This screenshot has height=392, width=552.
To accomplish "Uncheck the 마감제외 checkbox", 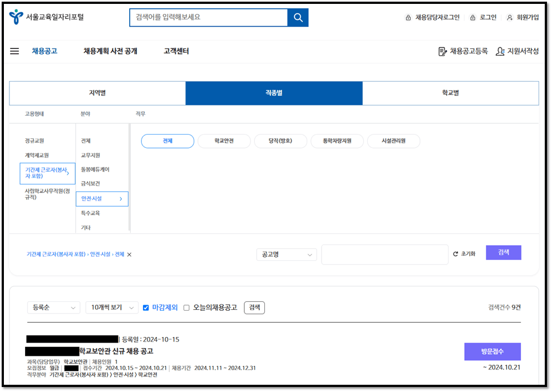I will coord(146,307).
